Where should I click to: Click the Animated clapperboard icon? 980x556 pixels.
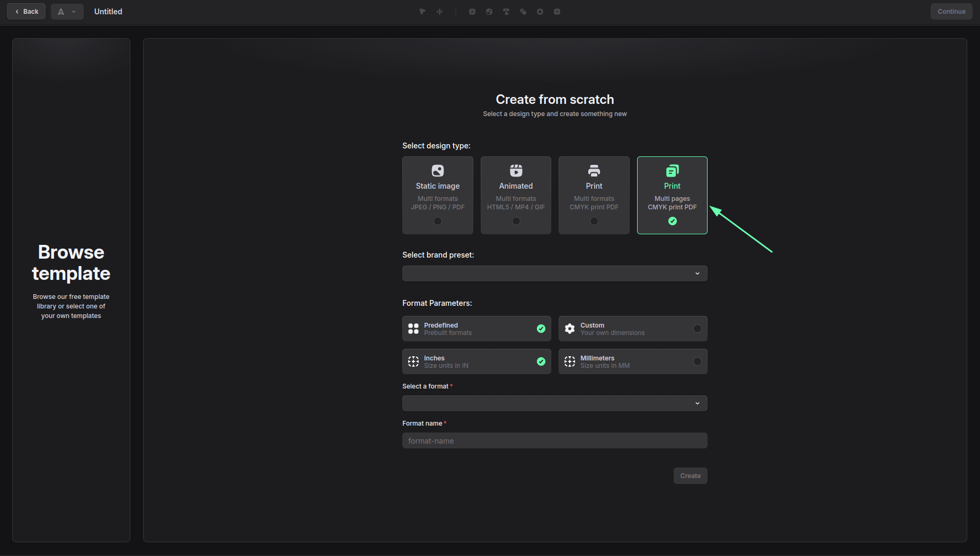pyautogui.click(x=516, y=171)
